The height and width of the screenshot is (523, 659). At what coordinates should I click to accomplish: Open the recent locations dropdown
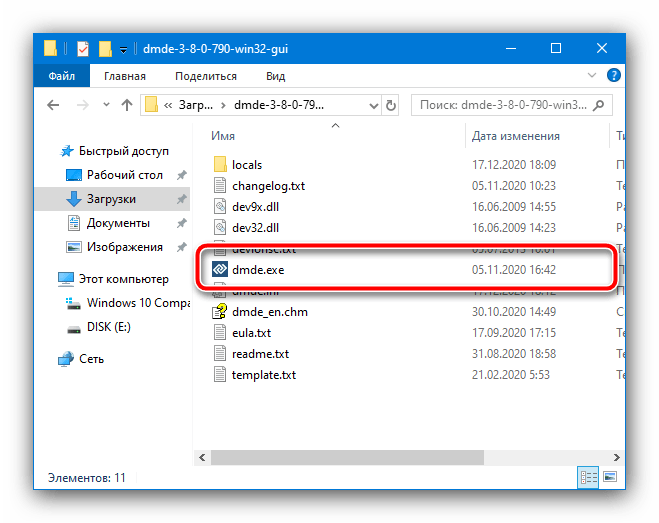[106, 105]
